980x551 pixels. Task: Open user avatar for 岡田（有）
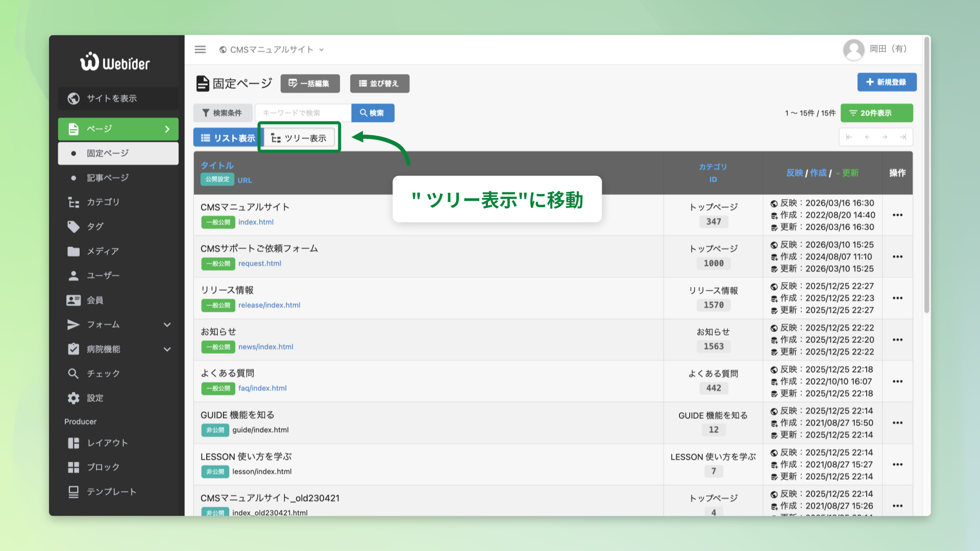(x=853, y=49)
